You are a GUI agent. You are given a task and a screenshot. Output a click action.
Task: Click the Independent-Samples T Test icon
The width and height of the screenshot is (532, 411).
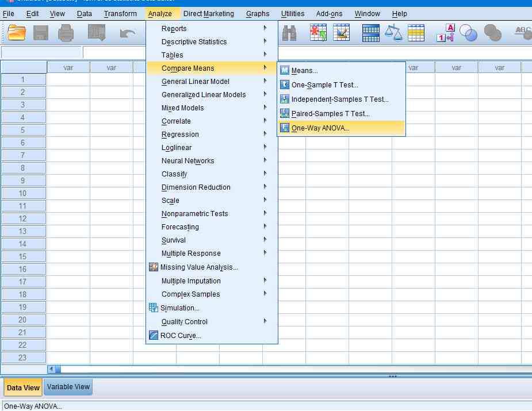pos(284,99)
